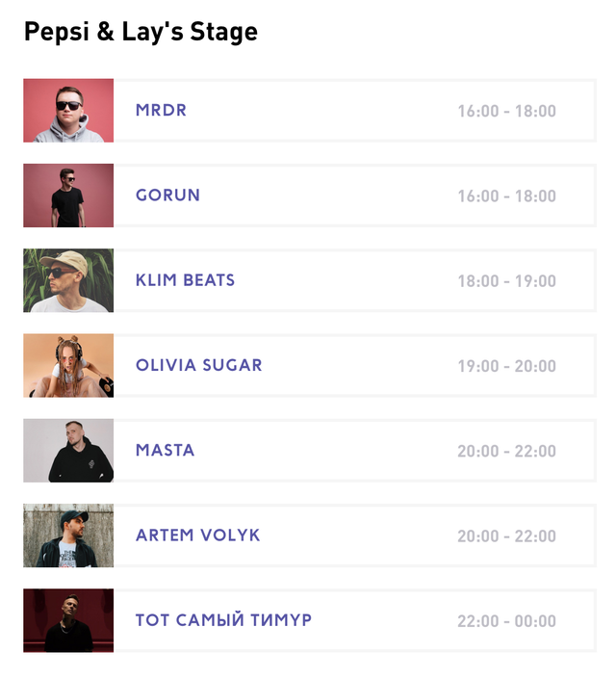
Task: Click the Pepsi & Lay's Stage heading
Action: coord(141,32)
